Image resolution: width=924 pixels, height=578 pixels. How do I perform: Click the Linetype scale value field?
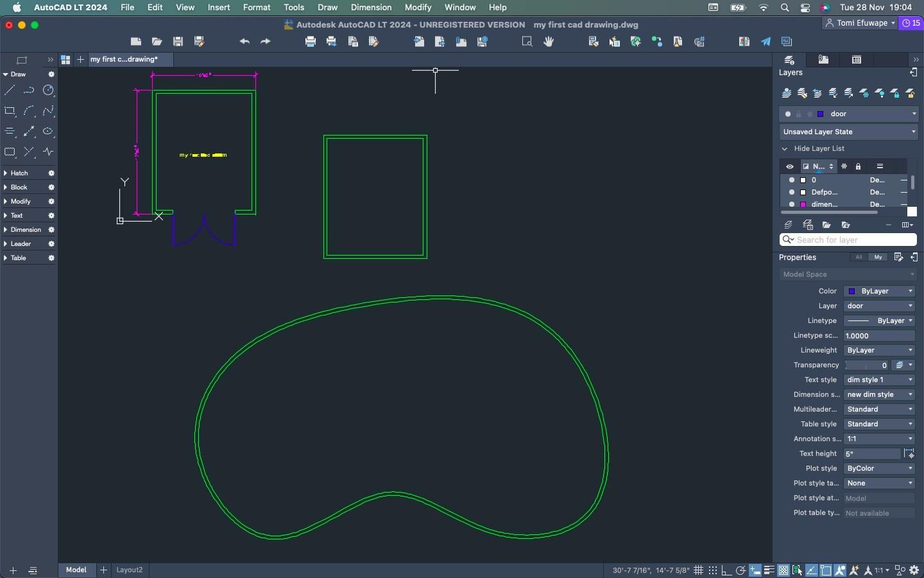[880, 336]
